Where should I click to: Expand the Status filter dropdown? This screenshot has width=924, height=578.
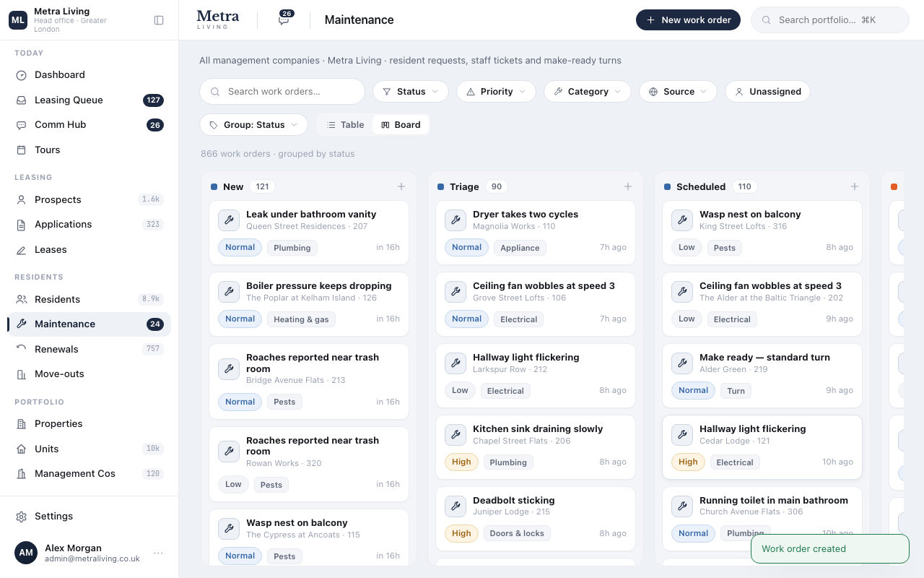point(411,92)
